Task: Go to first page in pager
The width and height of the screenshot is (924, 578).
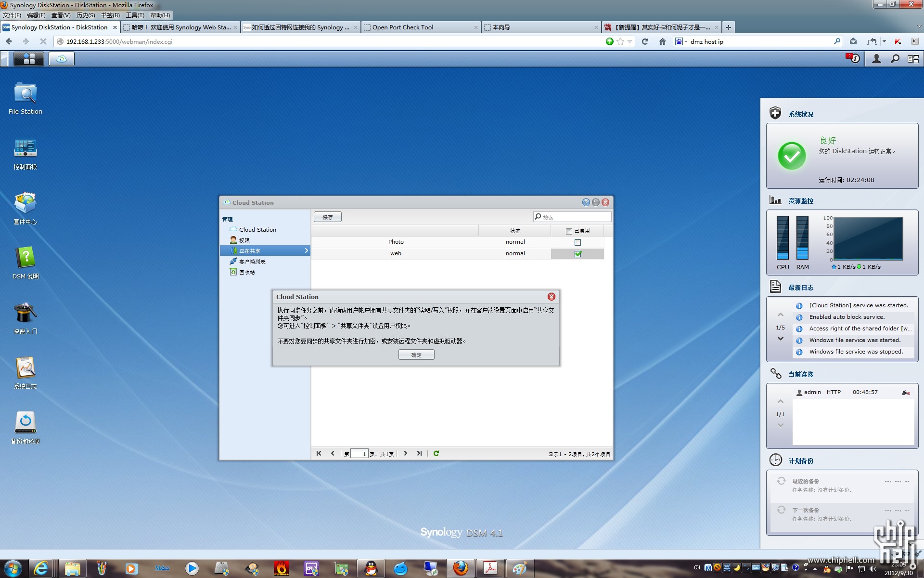Action: [319, 453]
